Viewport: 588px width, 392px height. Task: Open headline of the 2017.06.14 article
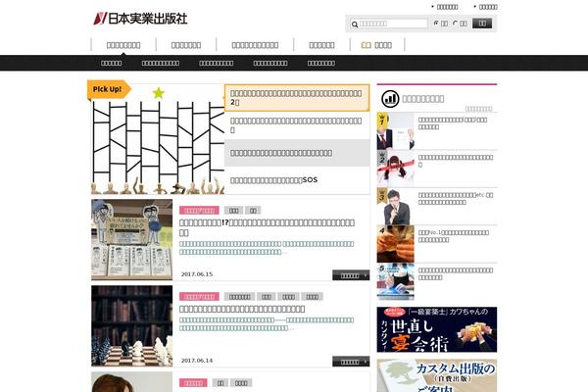tap(242, 309)
